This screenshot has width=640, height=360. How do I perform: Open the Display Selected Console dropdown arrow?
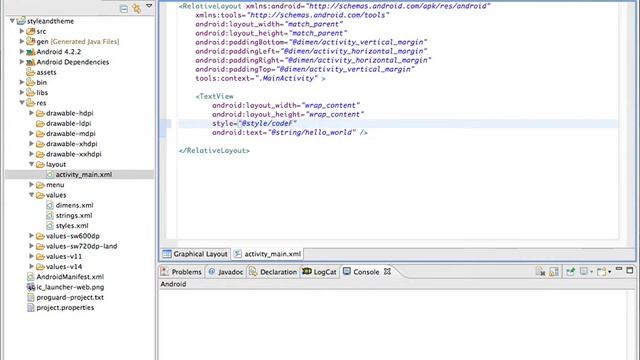tap(591, 272)
